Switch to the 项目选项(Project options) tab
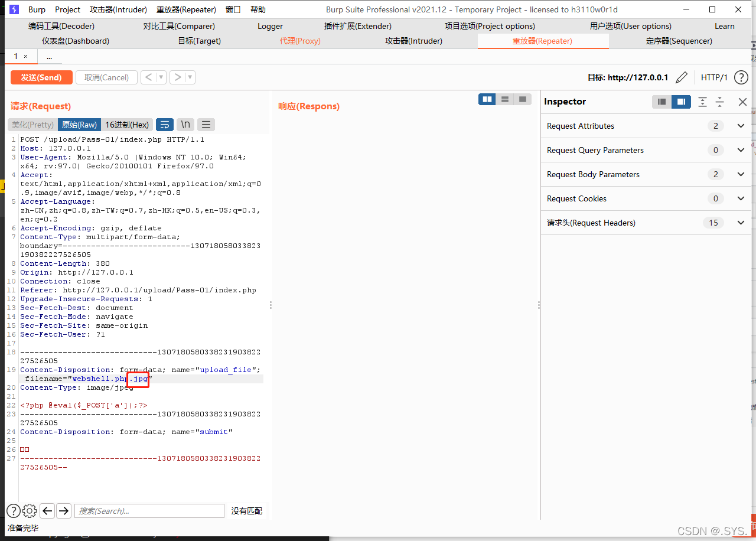This screenshot has height=541, width=756. 490,26
